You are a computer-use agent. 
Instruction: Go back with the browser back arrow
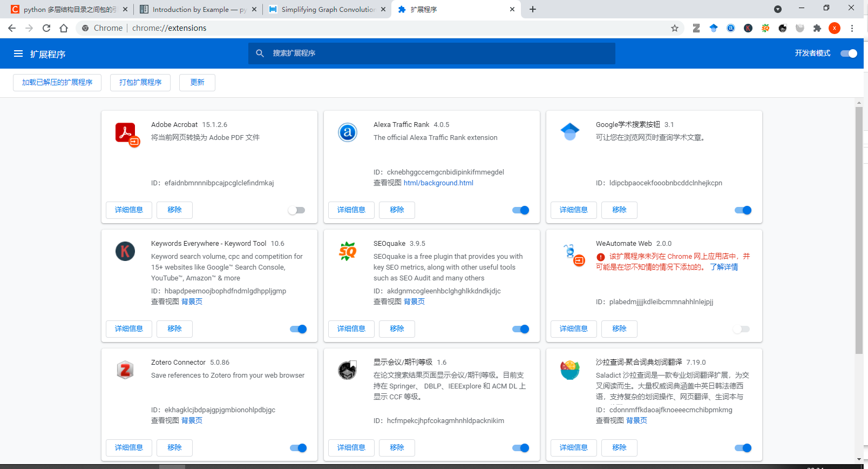(x=12, y=28)
